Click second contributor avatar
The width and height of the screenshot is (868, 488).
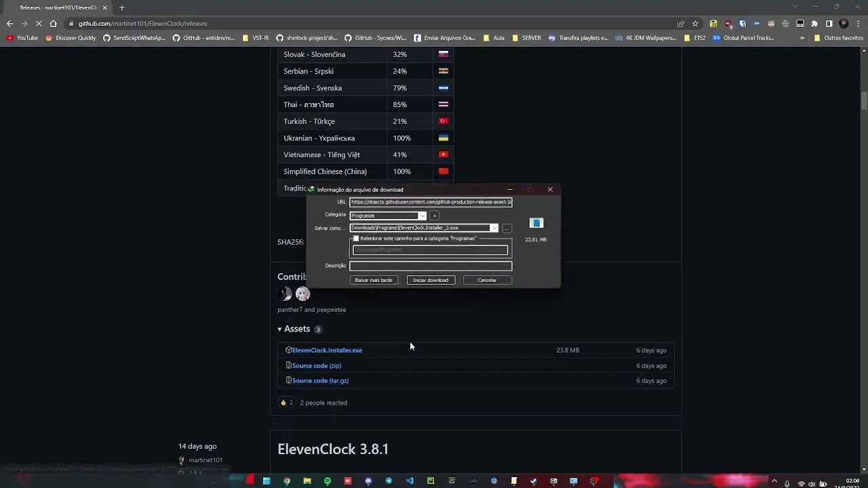coord(302,293)
